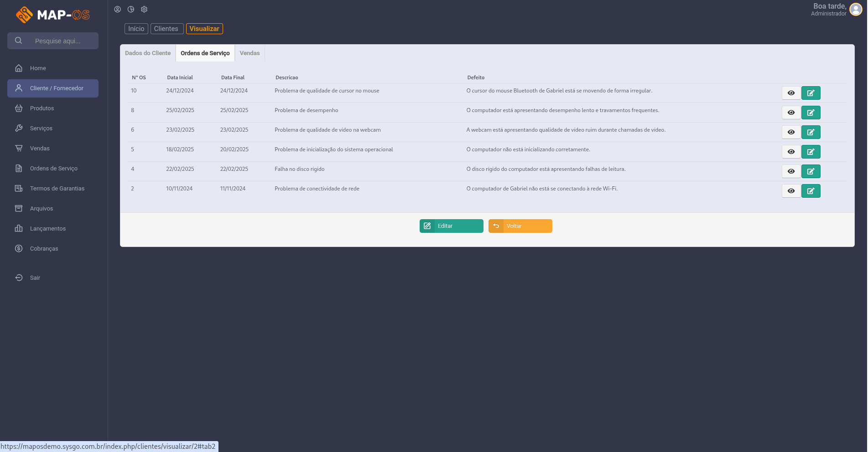Viewport: 868px width, 452px height.
Task: Click 'Problema de conectividade de rede' description
Action: (317, 189)
